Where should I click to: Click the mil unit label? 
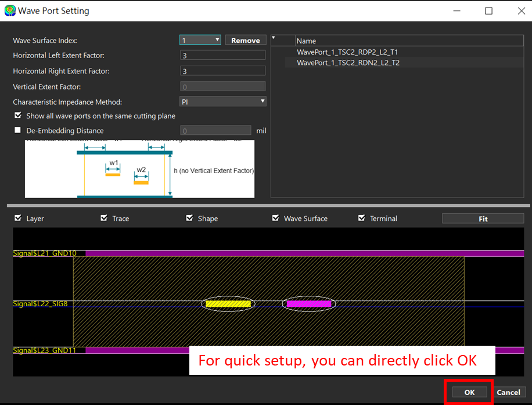tap(261, 131)
